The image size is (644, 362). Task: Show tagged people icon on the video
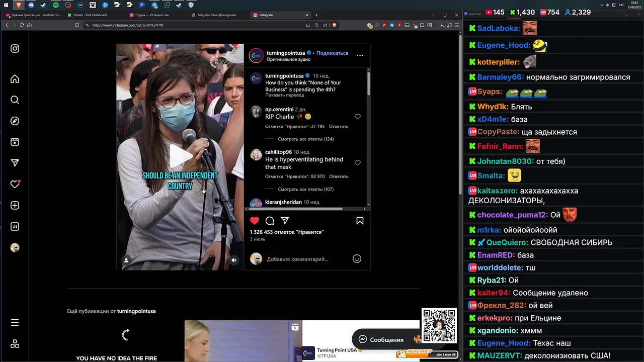pos(126,260)
